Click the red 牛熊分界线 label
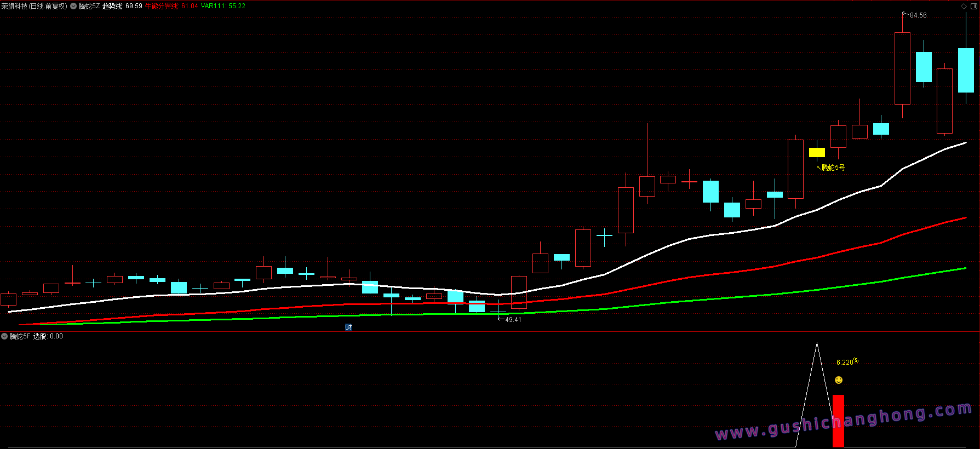980x449 pixels. point(171,6)
